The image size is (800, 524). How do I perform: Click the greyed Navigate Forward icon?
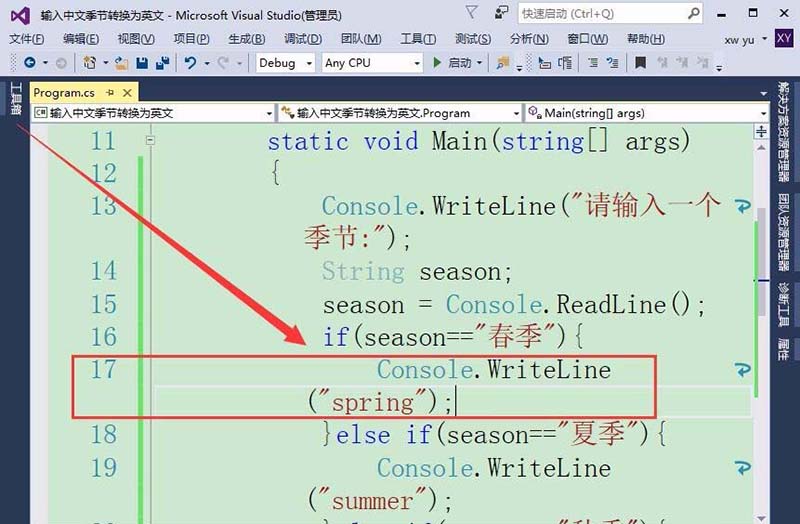tap(61, 63)
